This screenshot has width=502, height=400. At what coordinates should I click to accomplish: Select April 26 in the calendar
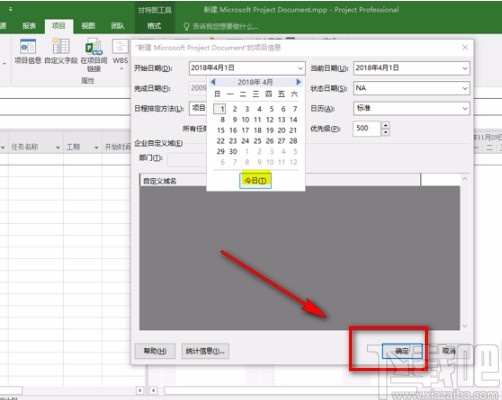270,141
